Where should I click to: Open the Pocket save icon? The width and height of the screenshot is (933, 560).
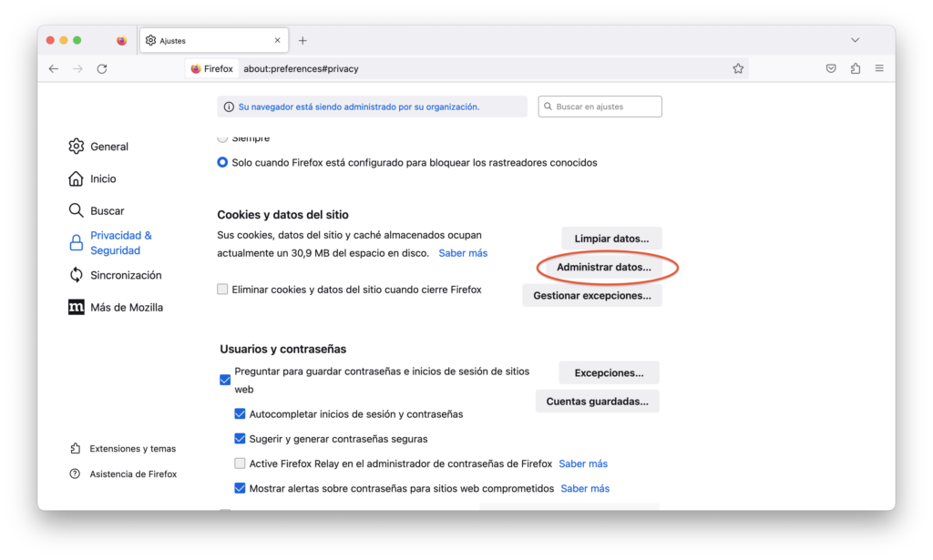coord(831,68)
